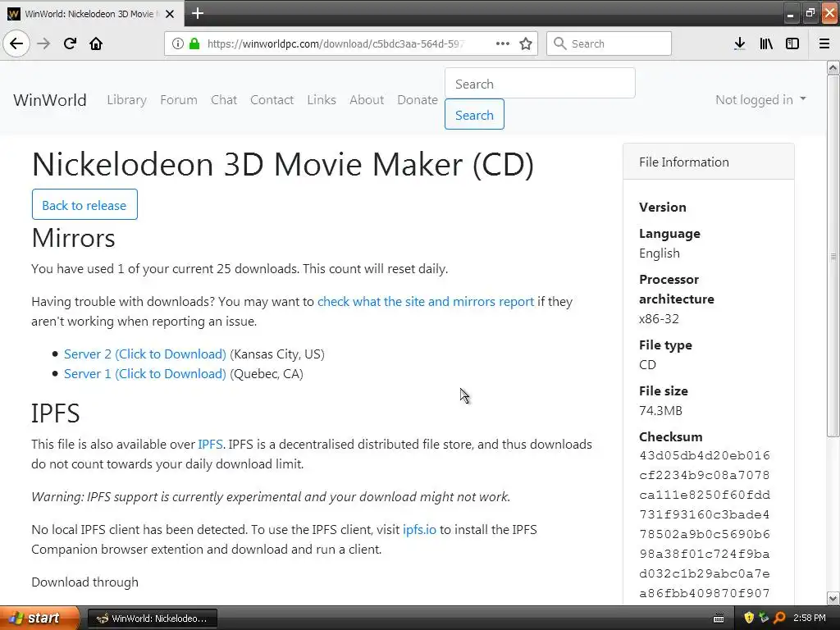Image resolution: width=840 pixels, height=630 pixels.
Task: Click the browser Forward arrow
Action: point(43,43)
